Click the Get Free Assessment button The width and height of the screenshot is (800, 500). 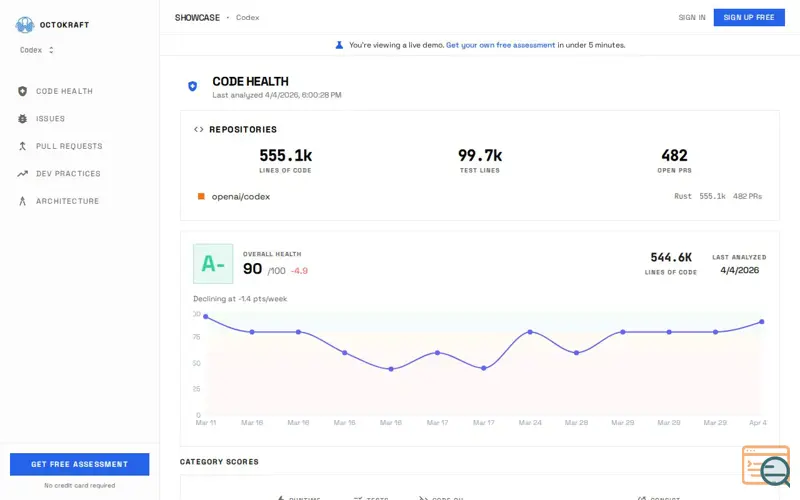[80, 464]
